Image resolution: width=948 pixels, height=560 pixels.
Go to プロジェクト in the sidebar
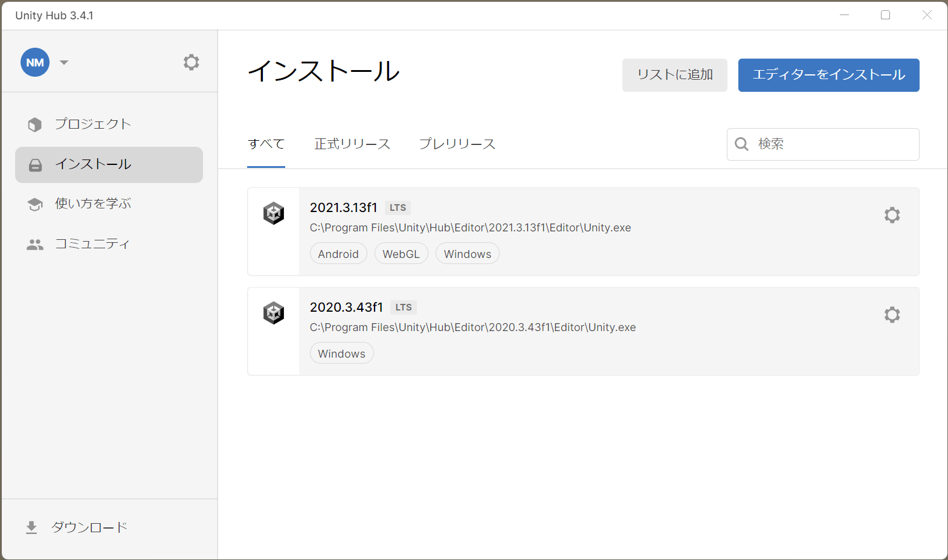coord(109,124)
